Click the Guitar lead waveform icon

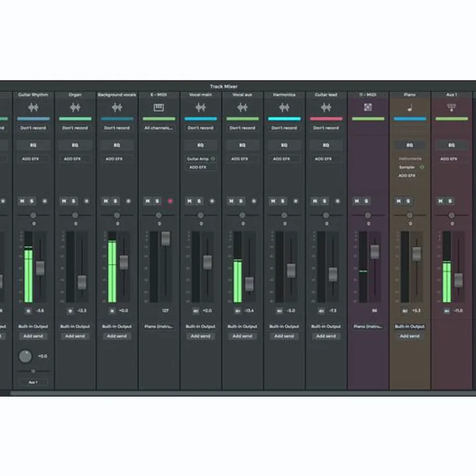click(326, 107)
